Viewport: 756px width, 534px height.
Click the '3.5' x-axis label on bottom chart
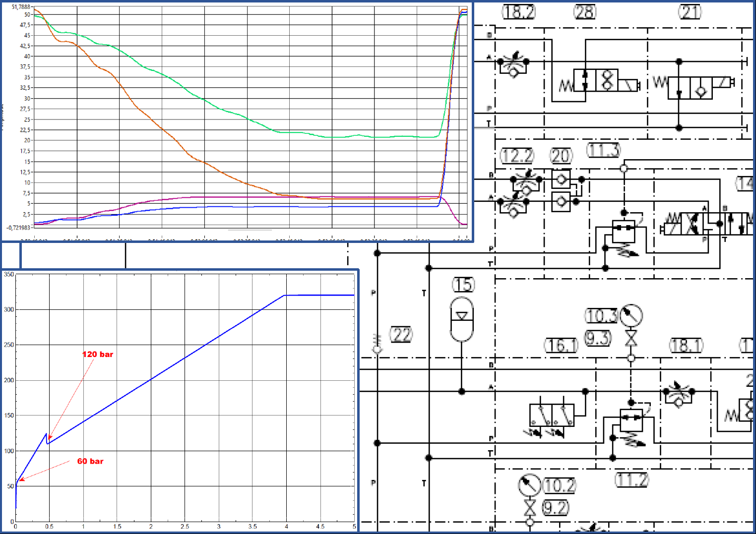pyautogui.click(x=252, y=527)
